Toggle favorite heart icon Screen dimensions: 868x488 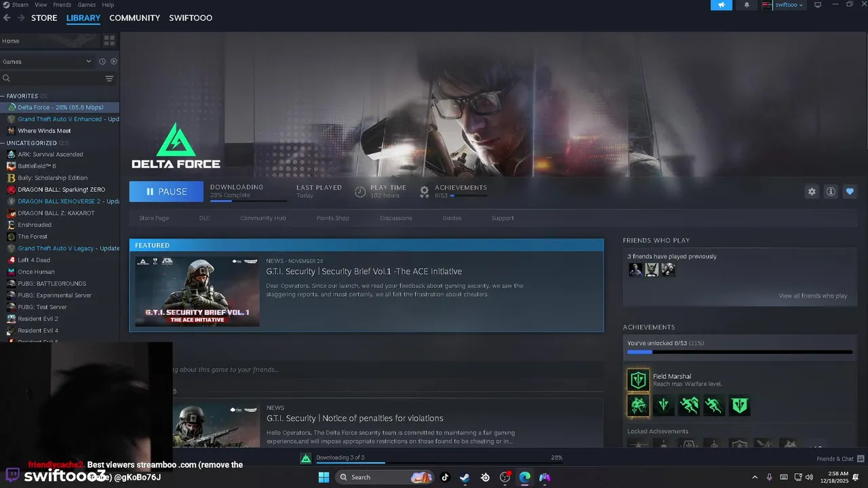[850, 192]
